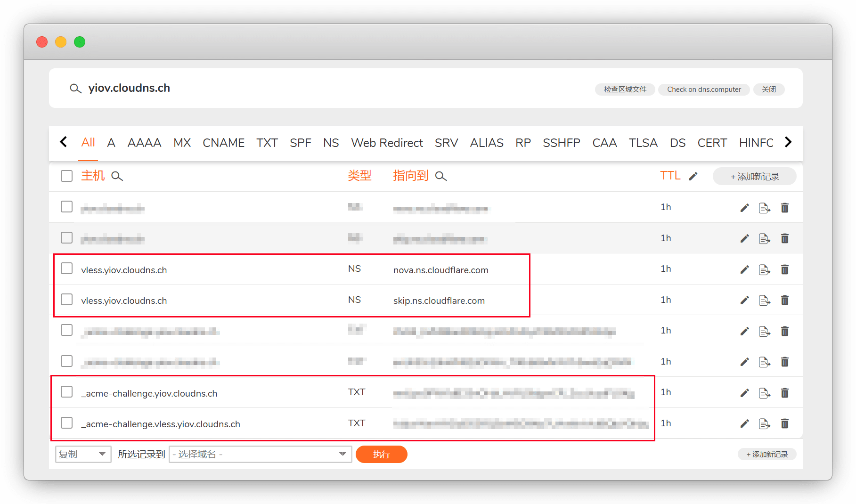Switch to the CNAME tab
This screenshot has height=504, width=856.
point(223,143)
